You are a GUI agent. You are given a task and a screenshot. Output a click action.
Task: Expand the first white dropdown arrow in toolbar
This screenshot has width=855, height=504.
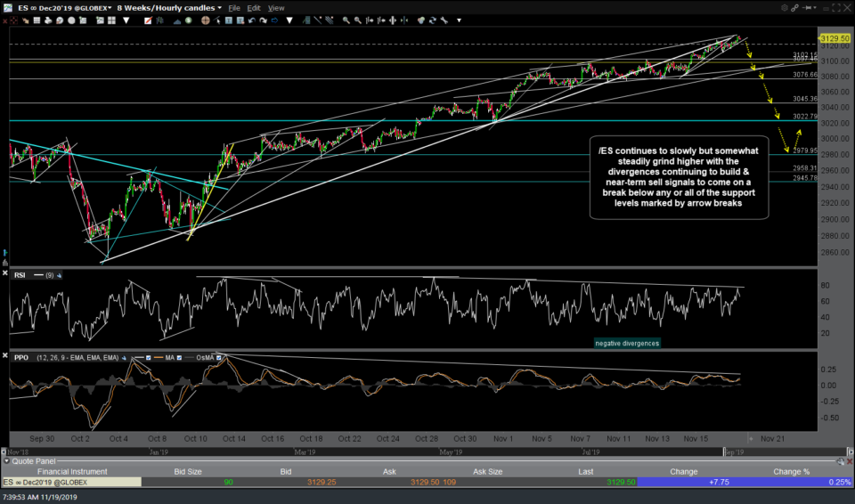pos(126,20)
